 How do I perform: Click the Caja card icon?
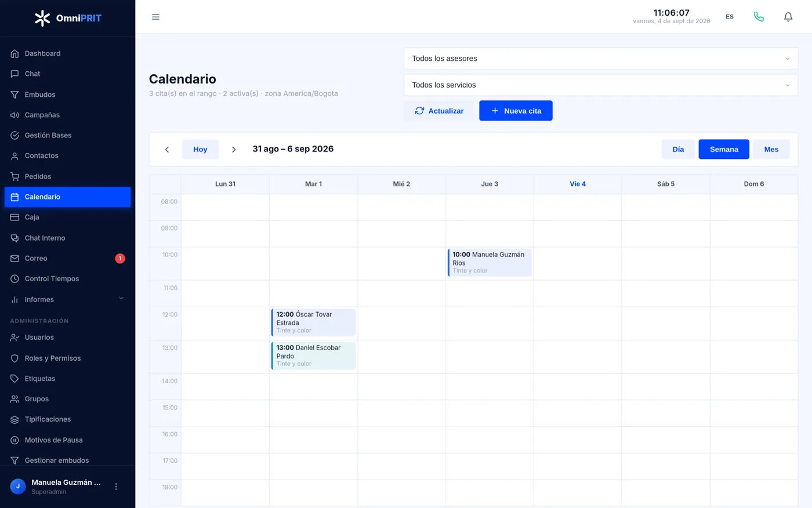click(x=15, y=217)
